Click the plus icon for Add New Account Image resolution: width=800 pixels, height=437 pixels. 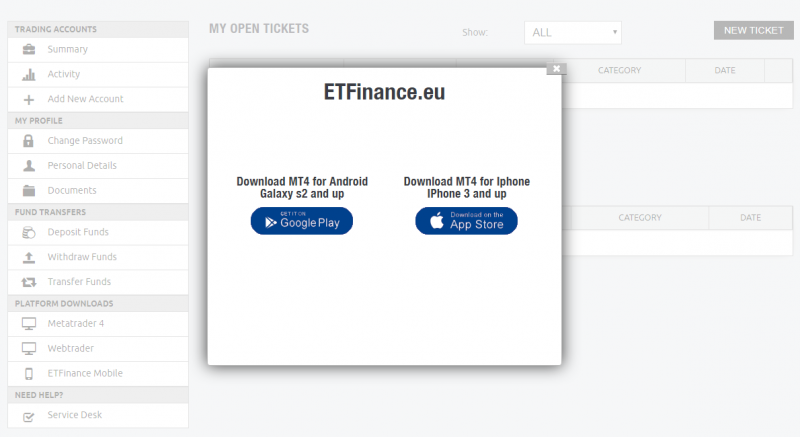tap(29, 99)
